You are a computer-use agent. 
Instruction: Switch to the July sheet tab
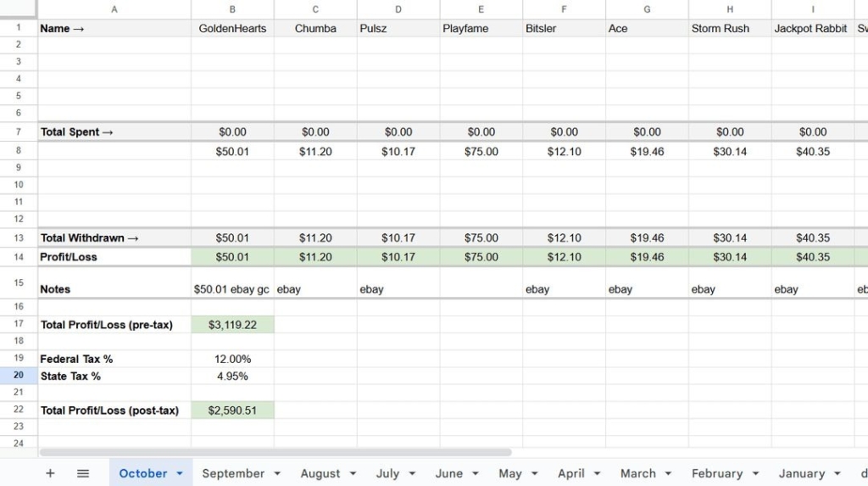(x=387, y=473)
